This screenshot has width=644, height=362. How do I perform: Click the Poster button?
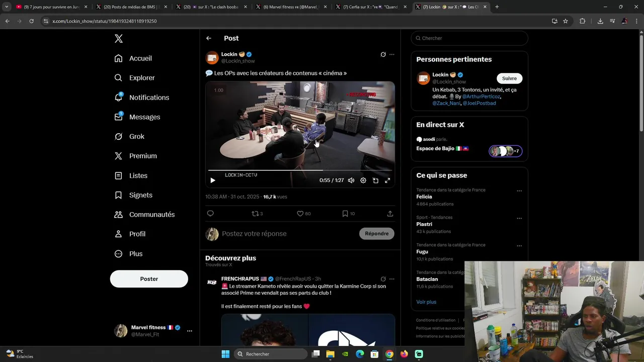coord(149,279)
